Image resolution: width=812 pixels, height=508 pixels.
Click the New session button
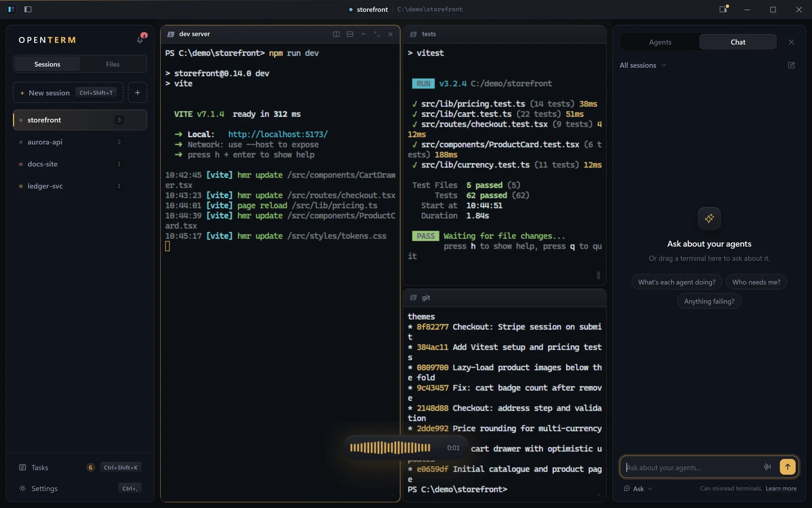[x=68, y=92]
